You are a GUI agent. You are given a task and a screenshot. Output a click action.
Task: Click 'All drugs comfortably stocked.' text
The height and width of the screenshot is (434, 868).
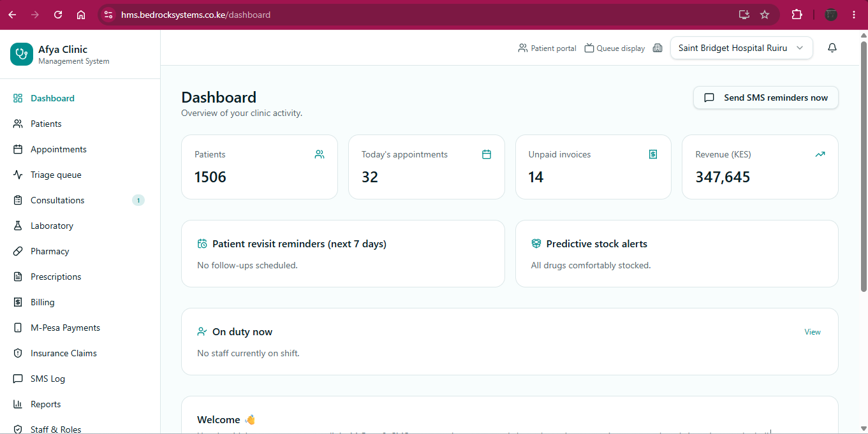pos(591,265)
